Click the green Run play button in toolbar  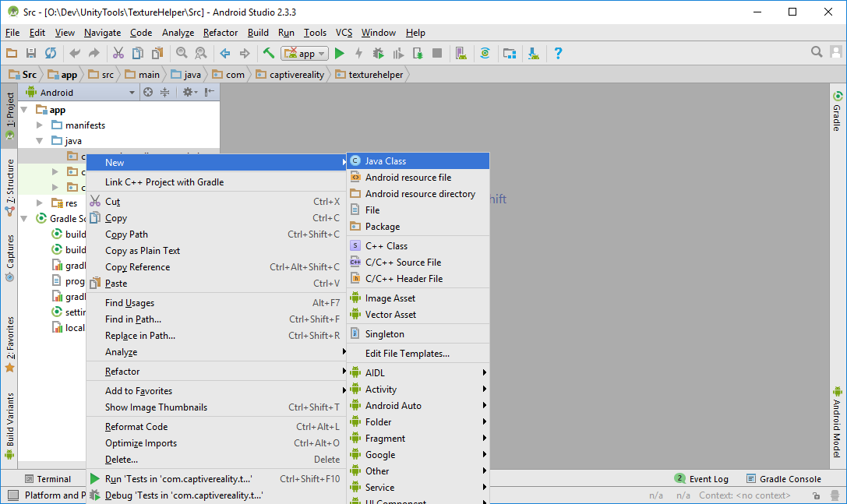pos(339,53)
